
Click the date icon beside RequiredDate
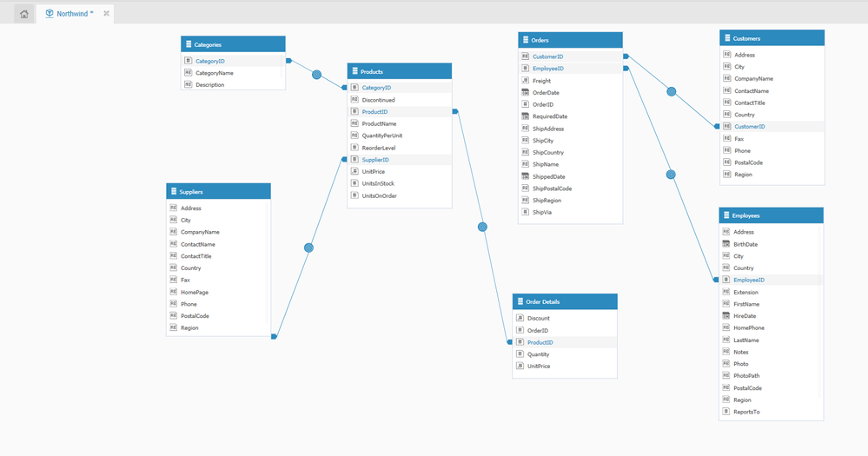[526, 116]
